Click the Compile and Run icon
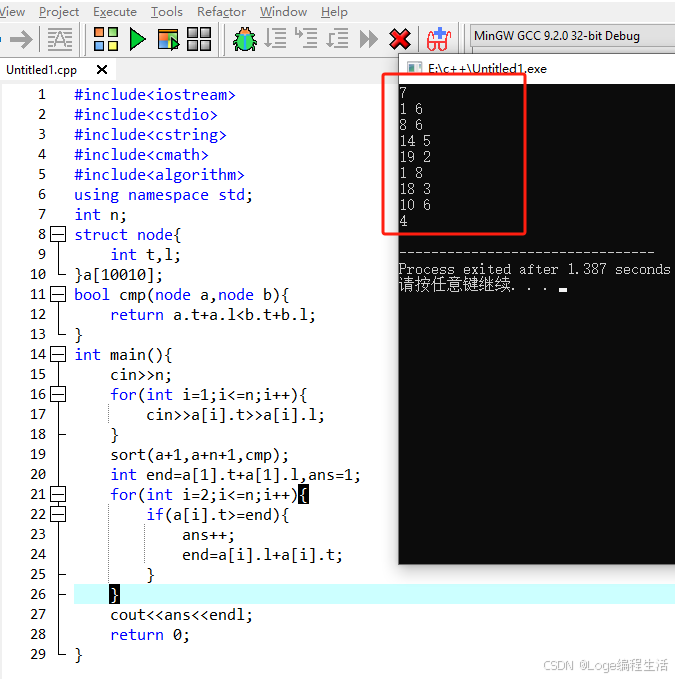Viewport: 675px width, 679px height. click(168, 39)
